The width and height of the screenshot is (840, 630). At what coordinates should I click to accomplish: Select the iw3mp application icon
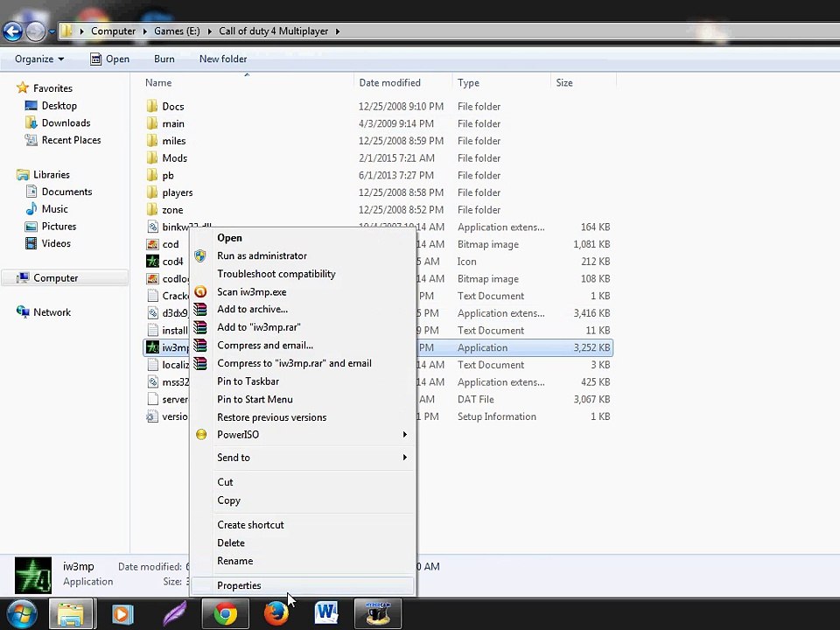coord(152,347)
